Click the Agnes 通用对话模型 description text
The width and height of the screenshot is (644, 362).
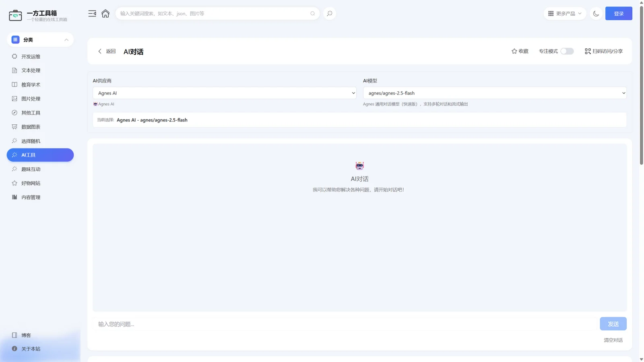coord(415,104)
